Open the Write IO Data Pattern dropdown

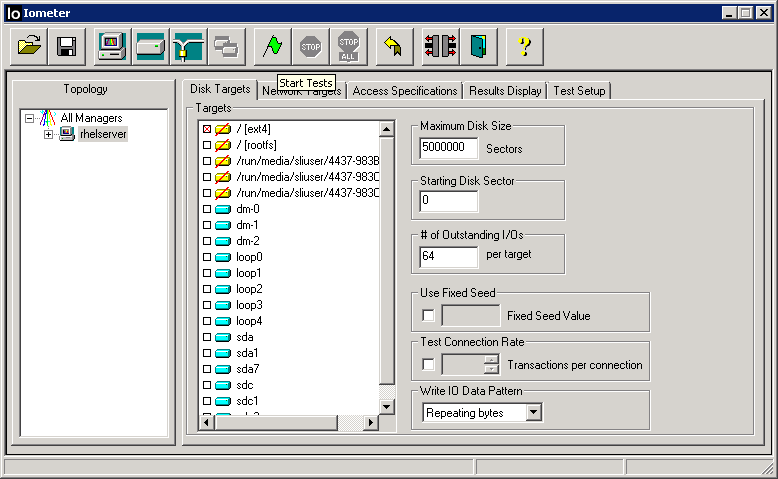click(x=533, y=412)
